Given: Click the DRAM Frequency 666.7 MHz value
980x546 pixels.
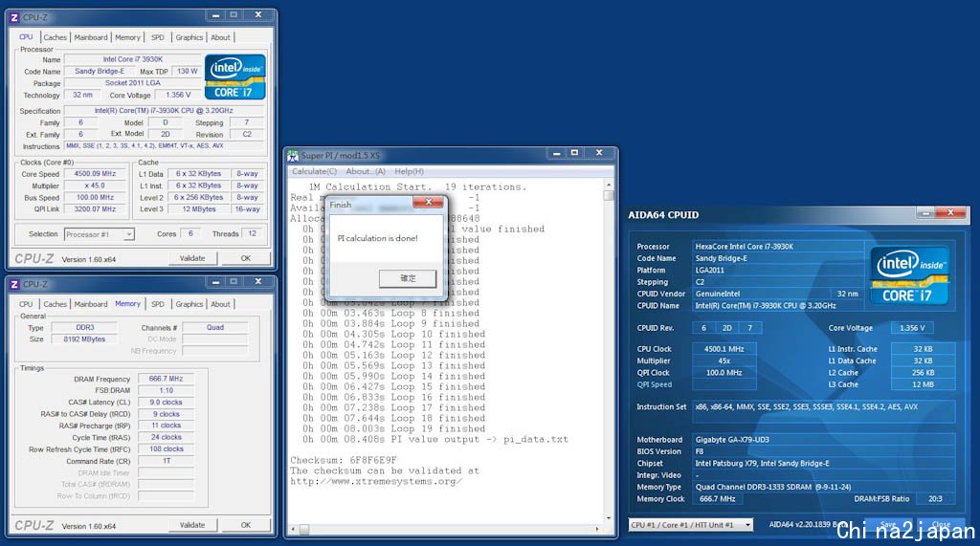Looking at the screenshot, I should pos(166,379).
